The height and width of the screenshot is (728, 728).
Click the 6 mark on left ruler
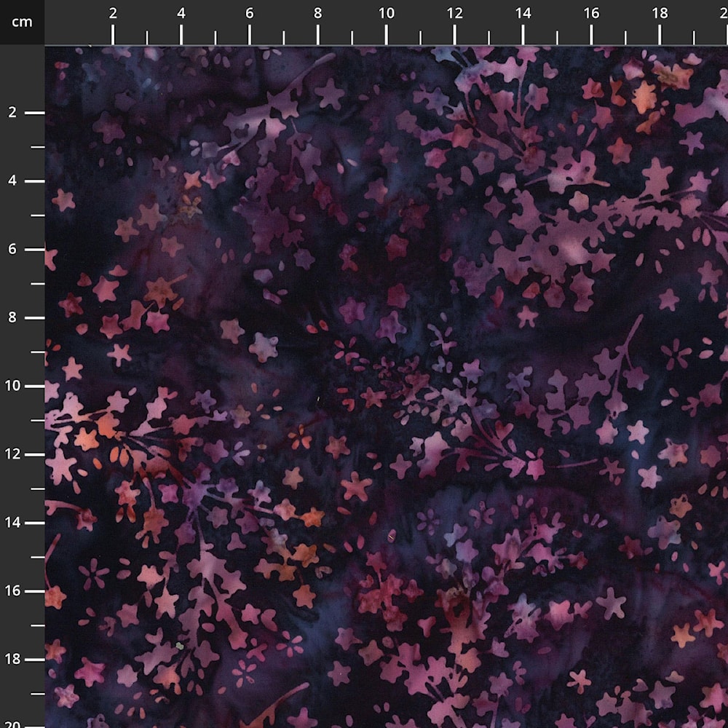(x=12, y=249)
